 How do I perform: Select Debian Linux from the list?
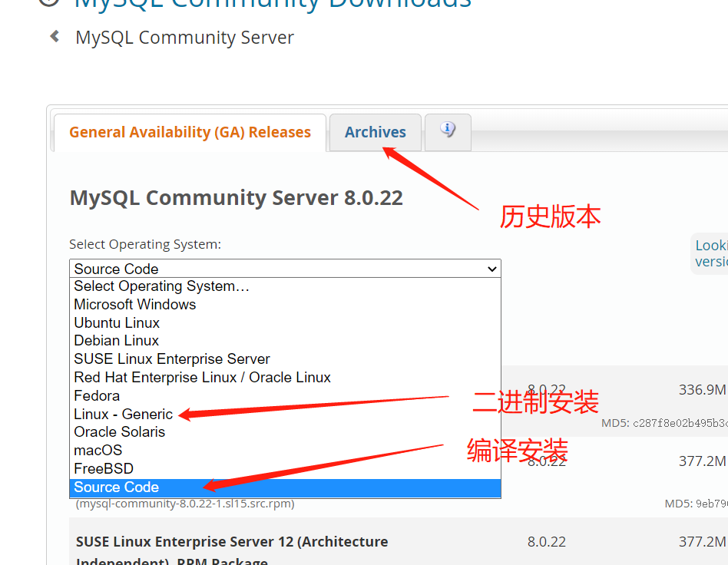tap(285, 341)
